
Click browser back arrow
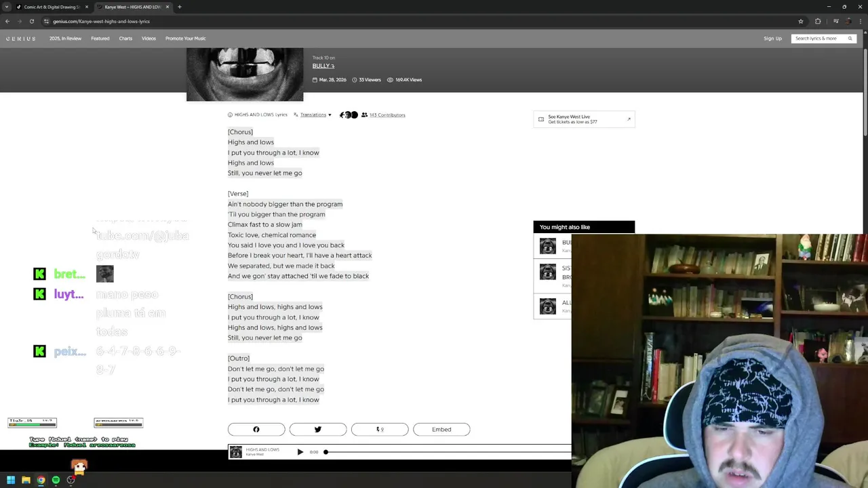[7, 21]
